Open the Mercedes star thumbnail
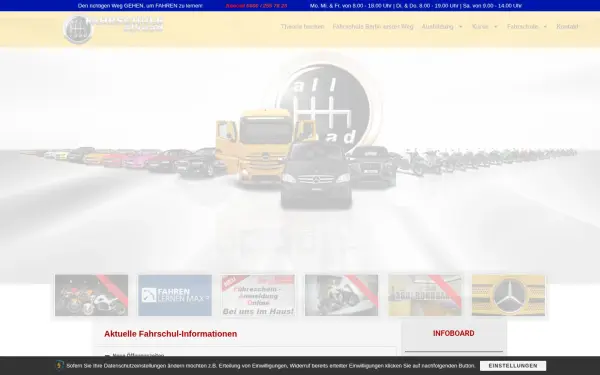Viewport: 600px width, 375px height. click(508, 295)
